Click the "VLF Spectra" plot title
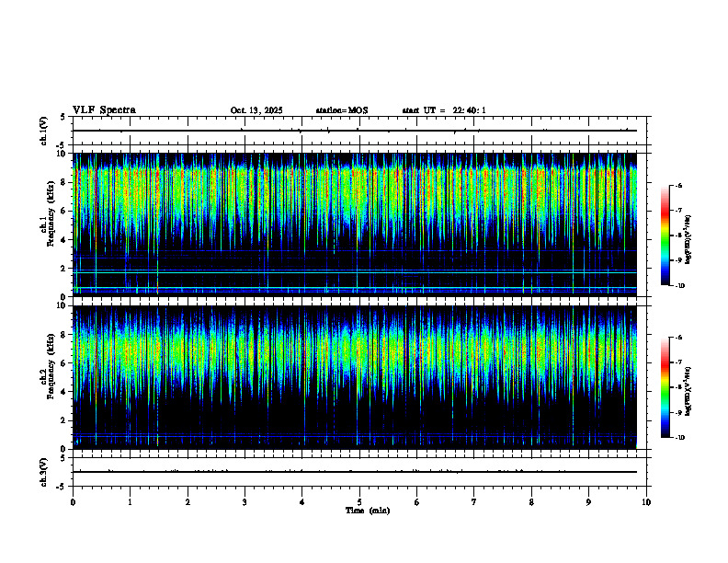The height and width of the screenshot is (563, 728). [104, 110]
